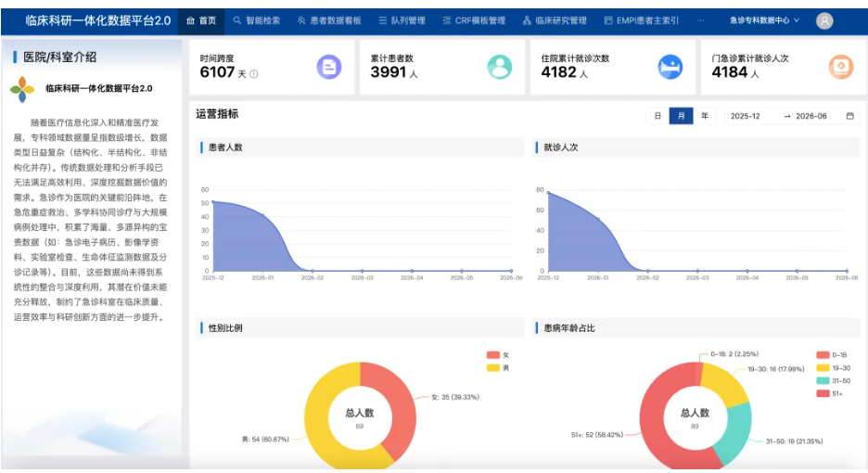This screenshot has width=868, height=473.
Task: Click the 平台 logo in hospital introduction
Action: (22, 89)
